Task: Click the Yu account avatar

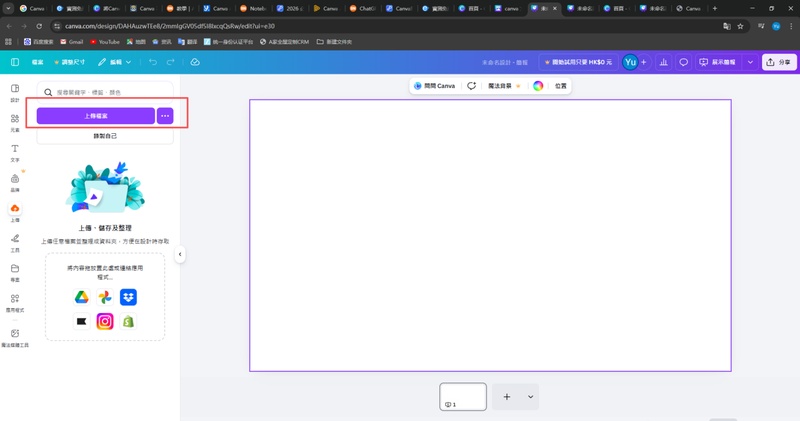Action: coord(630,62)
